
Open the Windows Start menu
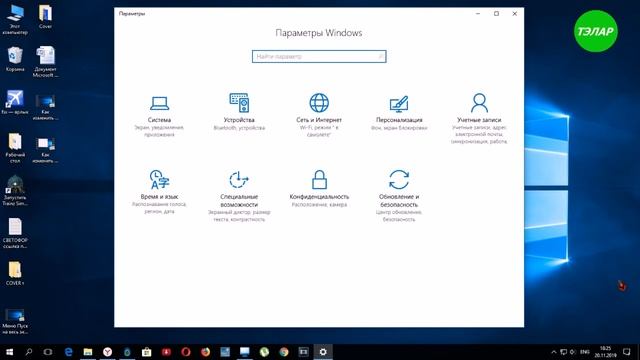[9, 352]
